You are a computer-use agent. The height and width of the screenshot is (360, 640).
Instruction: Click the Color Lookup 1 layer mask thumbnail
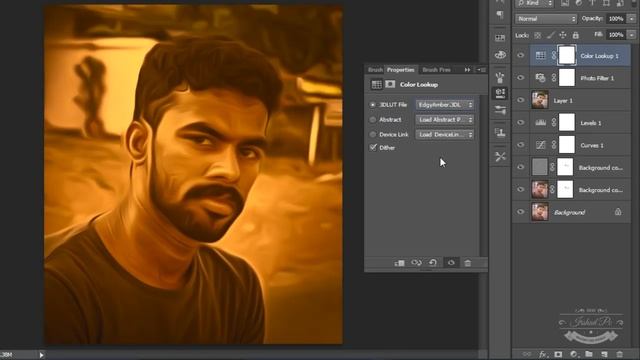(x=567, y=55)
